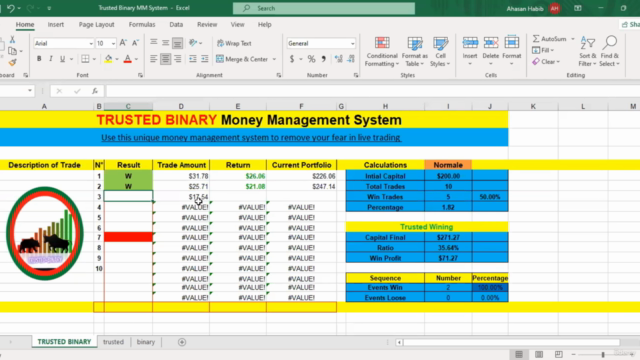Add a new sheet with plus button
Viewport: 640px width, 360px height.
pyautogui.click(x=182, y=342)
